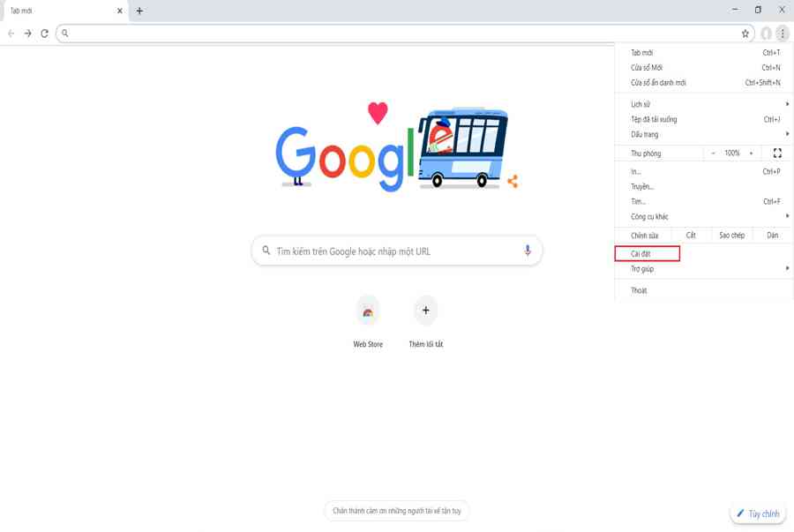Image resolution: width=794 pixels, height=532 pixels.
Task: Select the 'Tab mới' browser tab
Action: click(64, 11)
